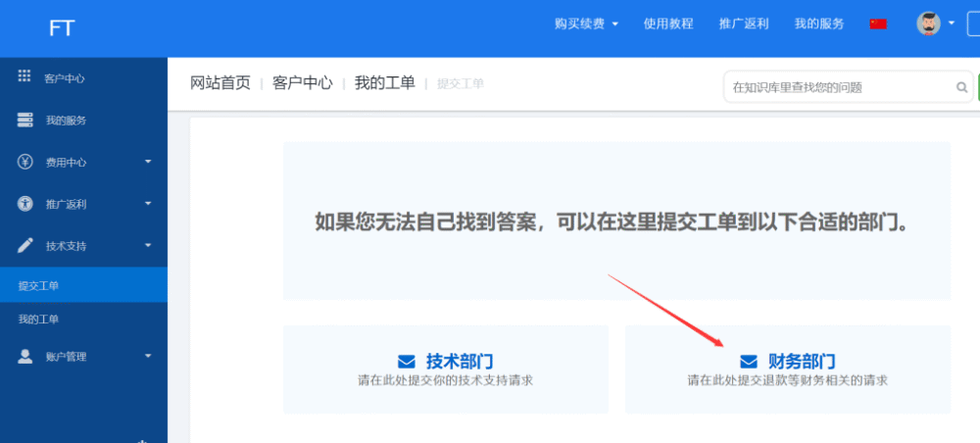Open 我的服务 in top navigation

click(x=819, y=24)
